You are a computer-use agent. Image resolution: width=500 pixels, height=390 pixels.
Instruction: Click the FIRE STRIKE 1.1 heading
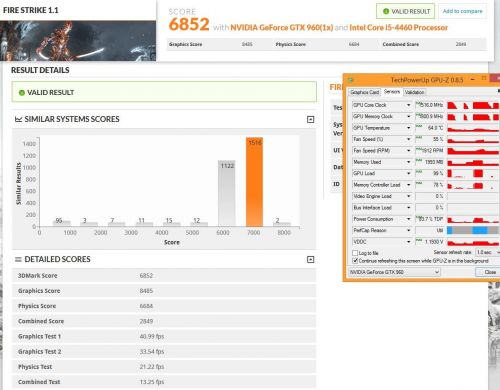[x=31, y=10]
